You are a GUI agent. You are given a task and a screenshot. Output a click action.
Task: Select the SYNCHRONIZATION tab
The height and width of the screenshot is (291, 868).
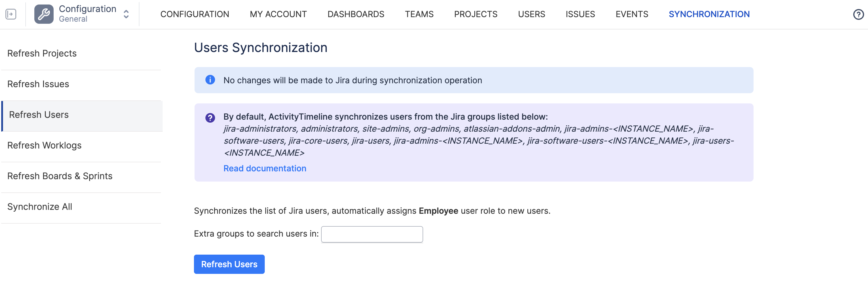[x=709, y=14]
